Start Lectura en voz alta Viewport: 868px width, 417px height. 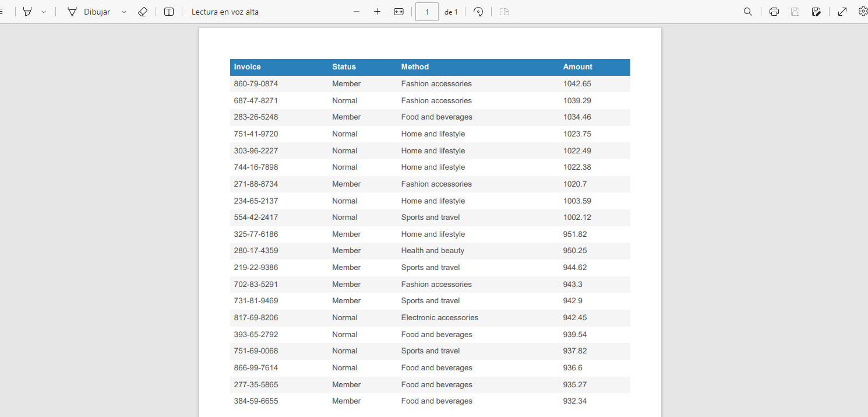point(225,12)
